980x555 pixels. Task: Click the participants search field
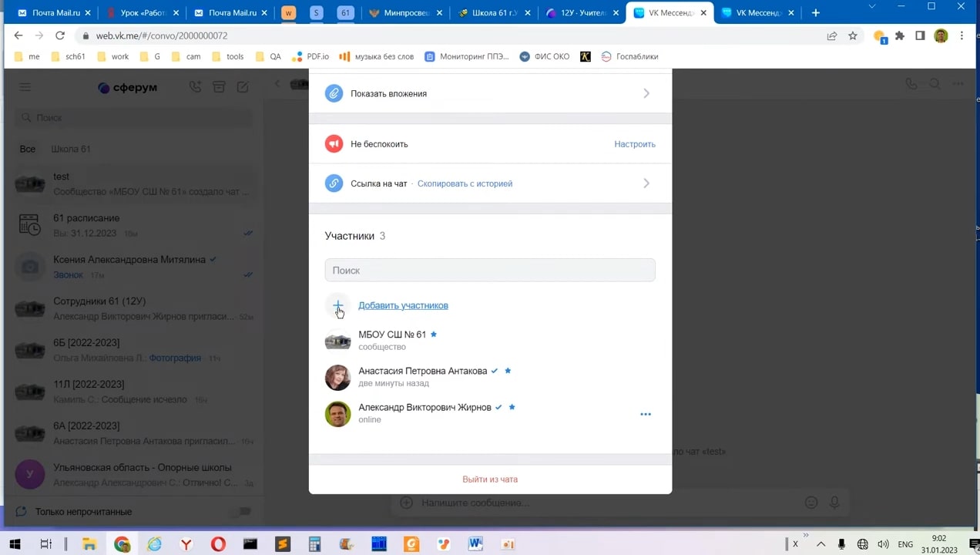click(x=490, y=271)
